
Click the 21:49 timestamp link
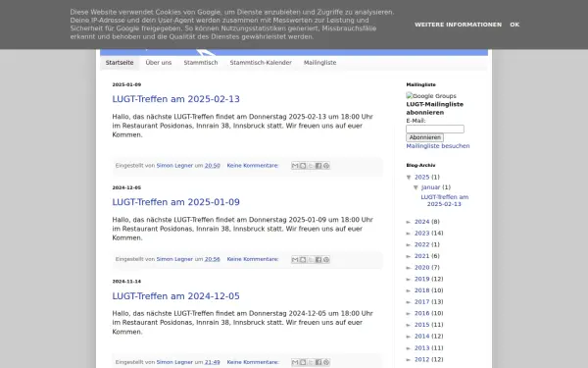point(213,362)
